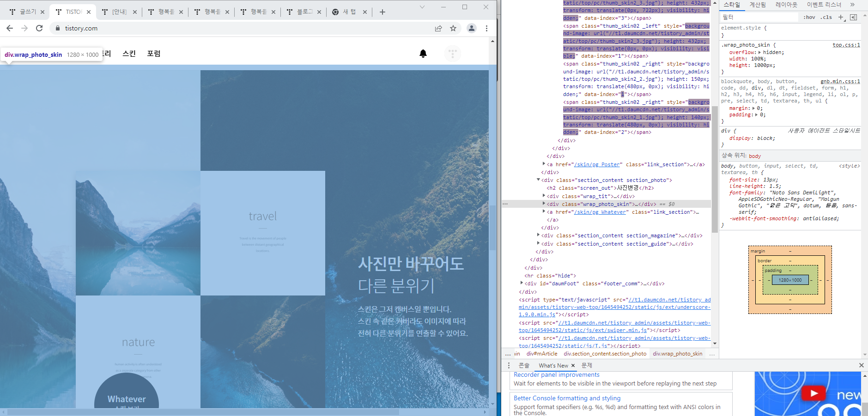
Task: Click the travel thumbnail card
Action: click(x=263, y=233)
